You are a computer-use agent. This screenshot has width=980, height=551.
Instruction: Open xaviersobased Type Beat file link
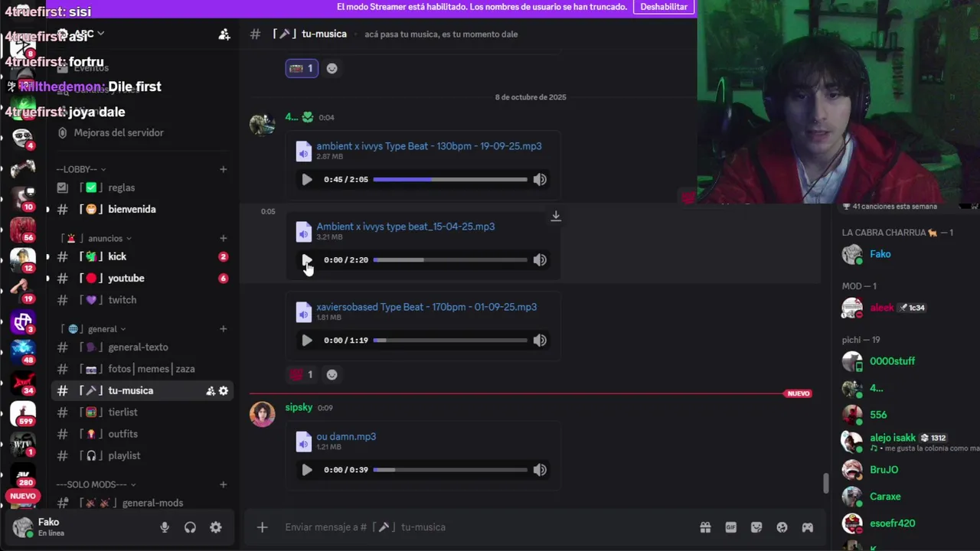[x=426, y=307]
